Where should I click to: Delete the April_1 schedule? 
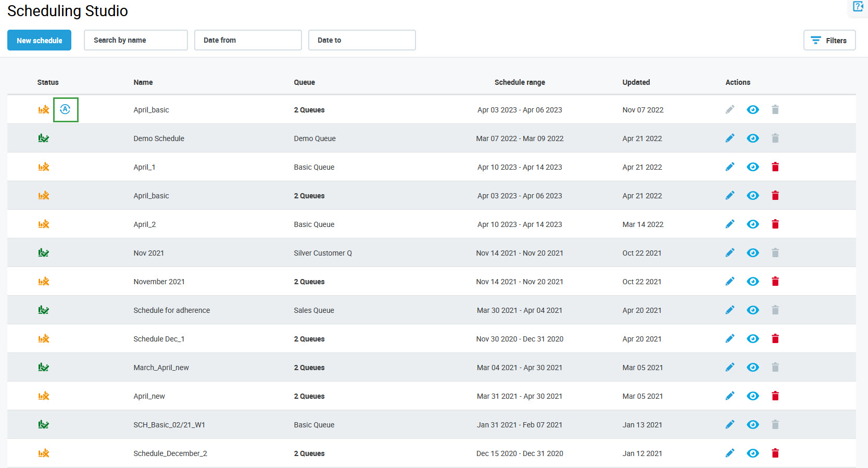[x=775, y=167]
